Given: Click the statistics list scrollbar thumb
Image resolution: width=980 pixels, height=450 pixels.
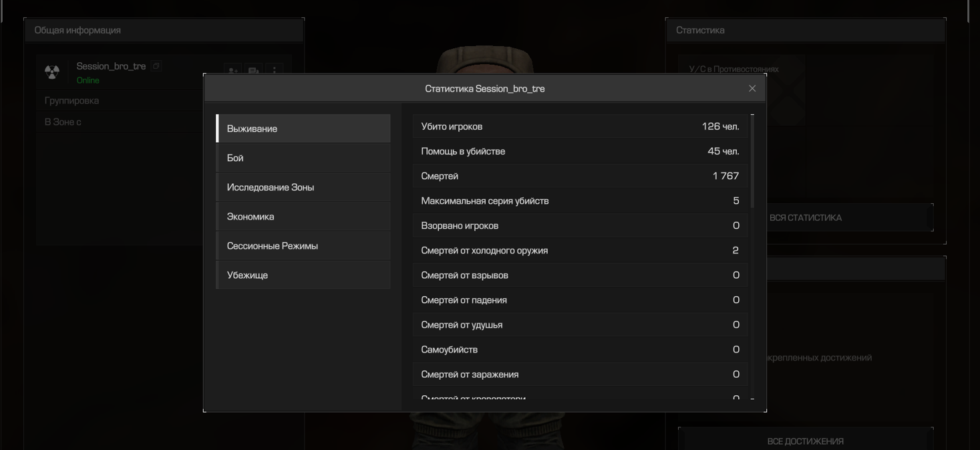Looking at the screenshot, I should (752, 160).
